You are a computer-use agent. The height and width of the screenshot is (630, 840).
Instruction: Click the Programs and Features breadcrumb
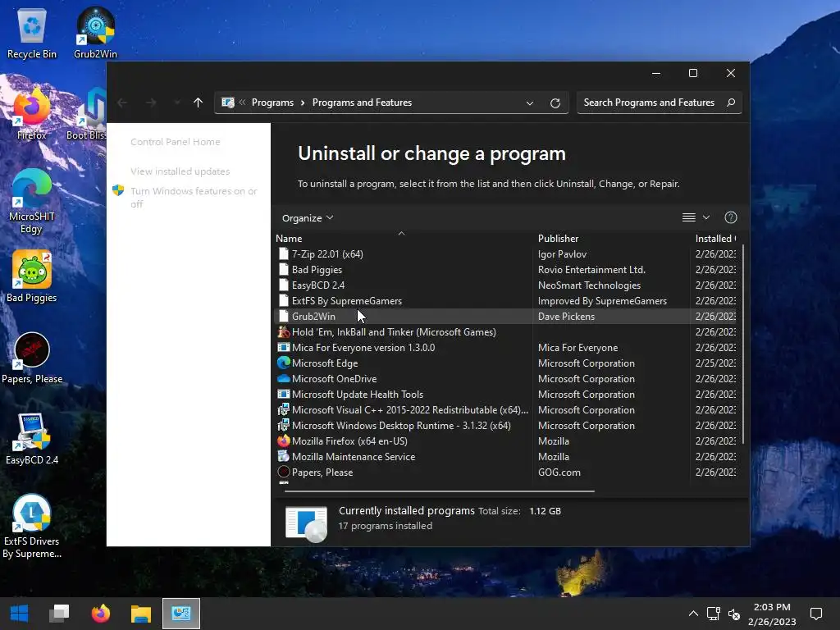point(362,103)
